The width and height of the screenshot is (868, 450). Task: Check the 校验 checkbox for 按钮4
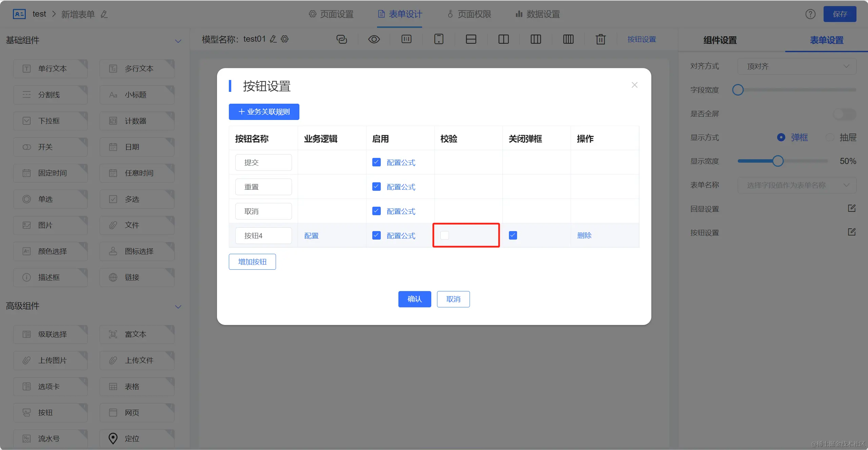pos(445,235)
